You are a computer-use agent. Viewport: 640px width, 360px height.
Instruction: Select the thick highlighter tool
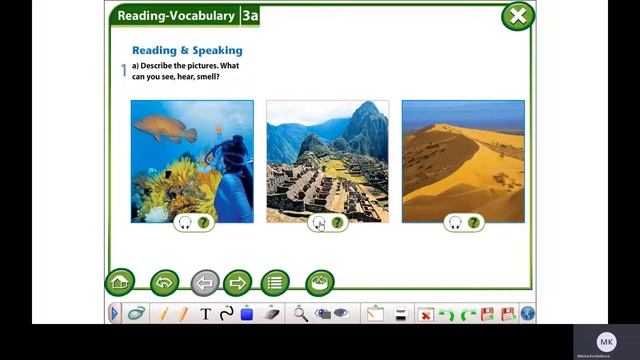183,314
